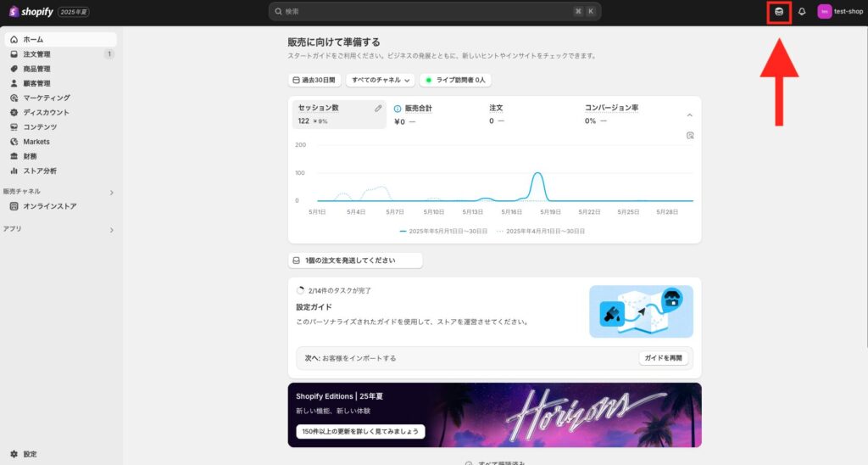Click the 設定ガイド heading
The width and height of the screenshot is (868, 465).
tap(314, 307)
